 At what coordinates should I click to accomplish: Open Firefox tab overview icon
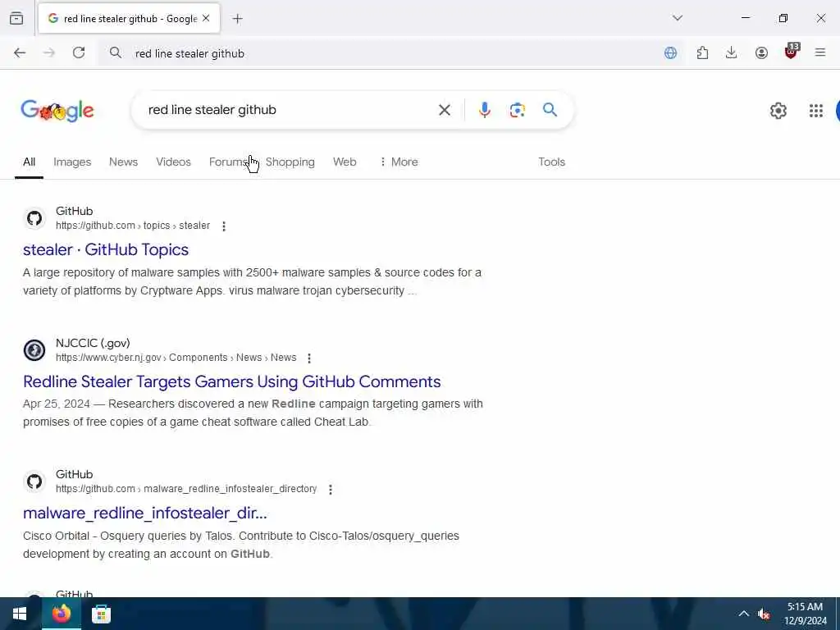pos(16,18)
